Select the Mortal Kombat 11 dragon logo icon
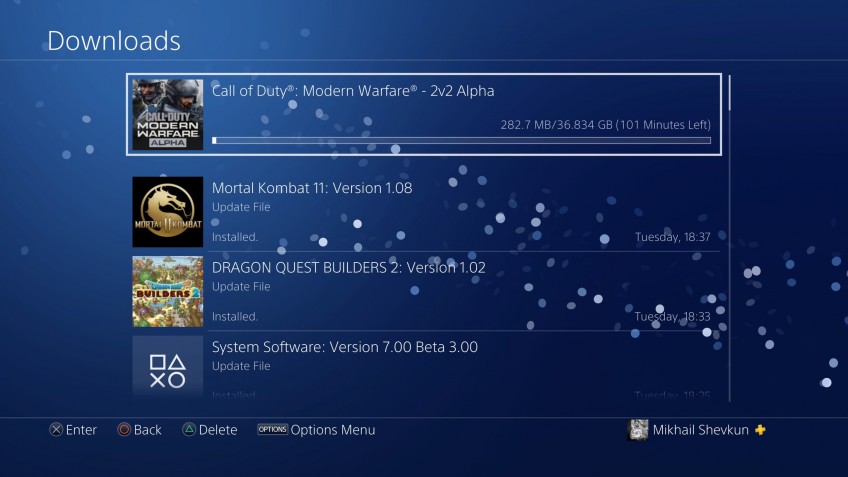 point(168,211)
